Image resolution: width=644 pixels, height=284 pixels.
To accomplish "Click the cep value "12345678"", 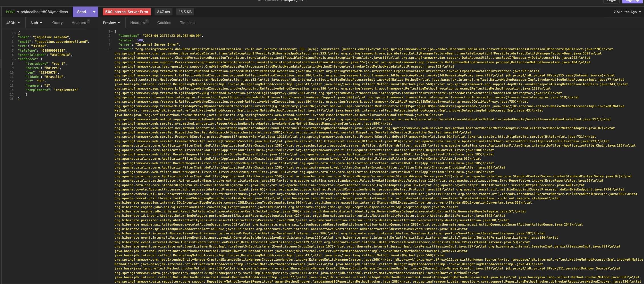I will pos(48,72).
